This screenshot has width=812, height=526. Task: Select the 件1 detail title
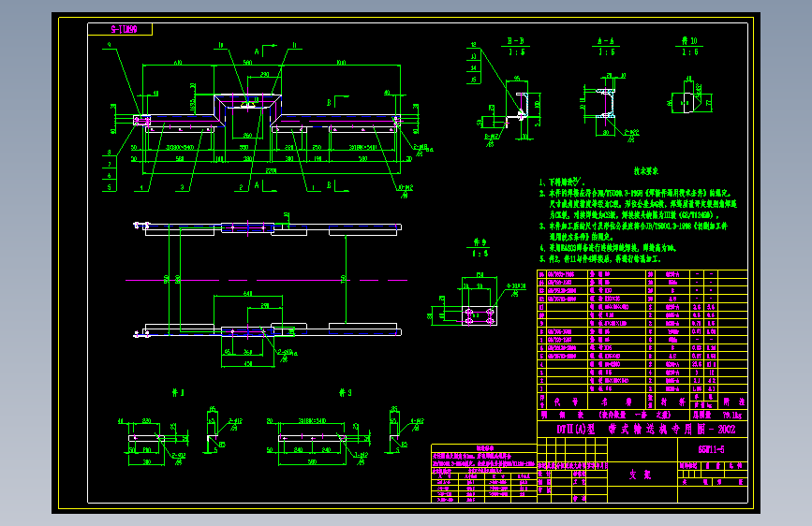[x=178, y=393]
